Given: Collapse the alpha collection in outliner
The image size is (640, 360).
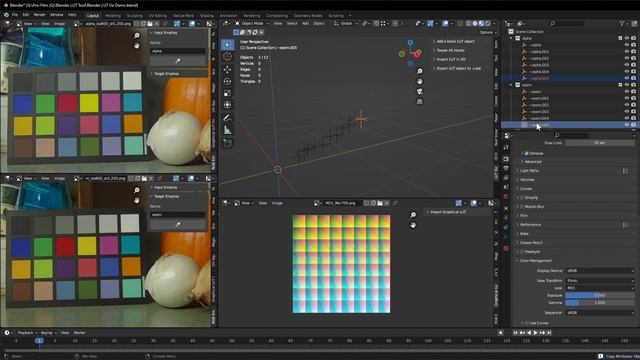Looking at the screenshot, I should tap(511, 38).
